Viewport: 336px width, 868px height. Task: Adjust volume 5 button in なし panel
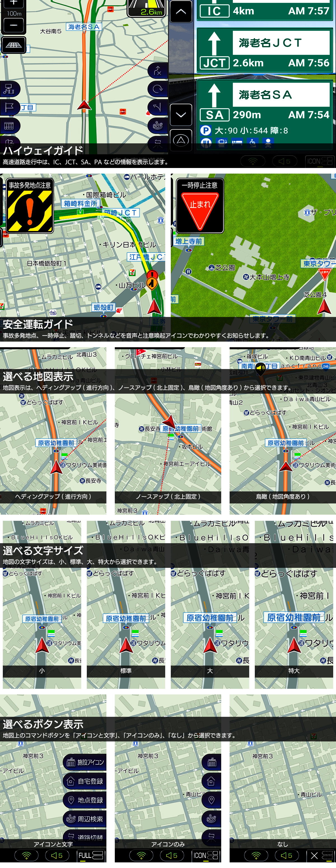click(x=287, y=855)
